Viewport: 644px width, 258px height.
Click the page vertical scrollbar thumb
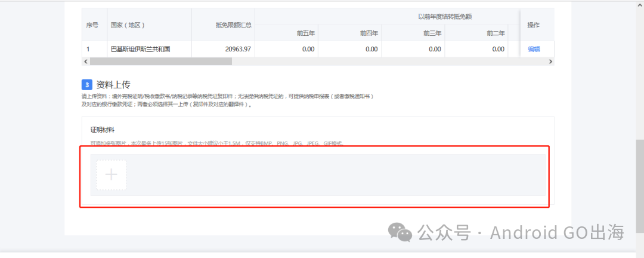(x=639, y=185)
